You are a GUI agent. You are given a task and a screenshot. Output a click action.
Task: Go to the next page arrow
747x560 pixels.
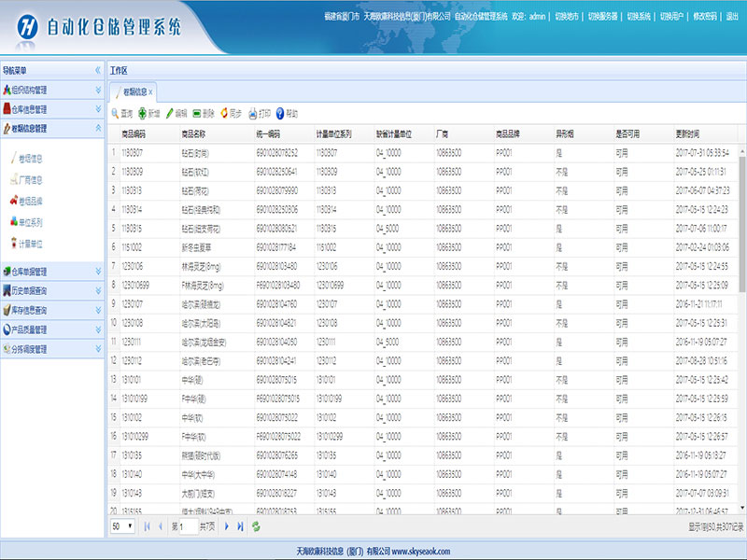click(226, 526)
